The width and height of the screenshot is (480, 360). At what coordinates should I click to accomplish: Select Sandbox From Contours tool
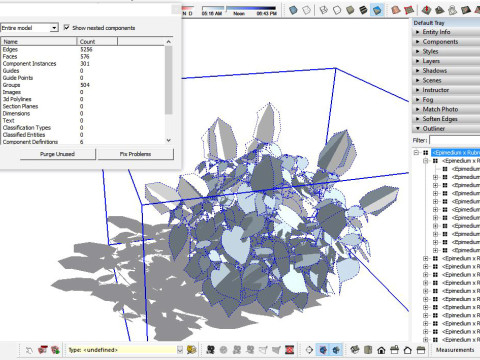pyautogui.click(x=396, y=10)
